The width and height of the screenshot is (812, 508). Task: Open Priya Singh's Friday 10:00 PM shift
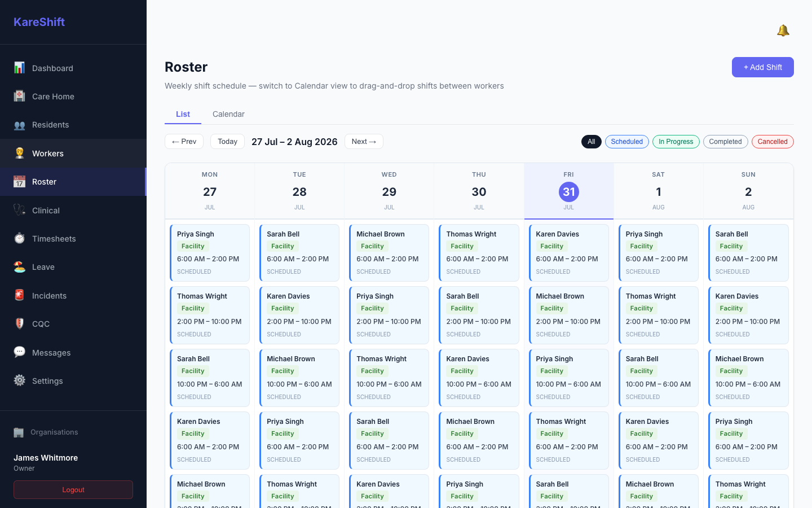click(568, 378)
